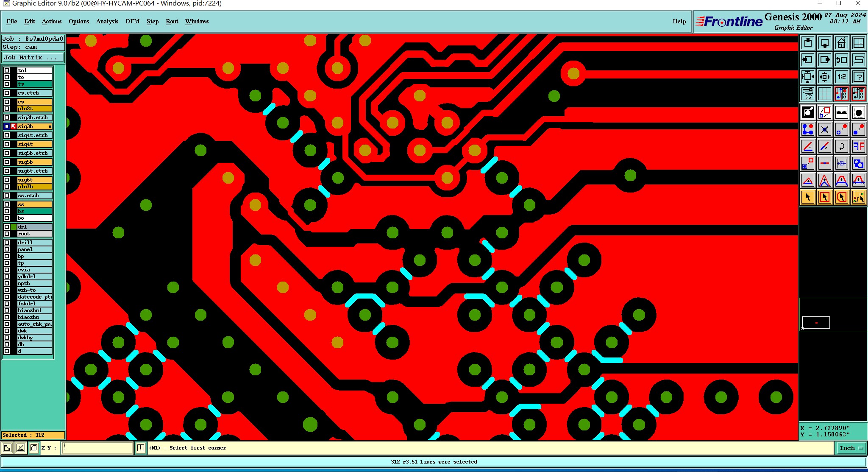Open the Analysis menu

[x=107, y=21]
